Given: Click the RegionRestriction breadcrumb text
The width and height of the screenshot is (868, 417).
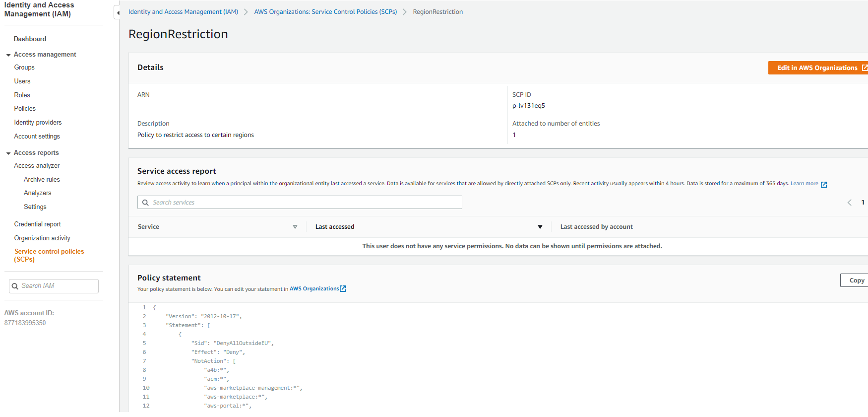Looking at the screenshot, I should click(438, 12).
